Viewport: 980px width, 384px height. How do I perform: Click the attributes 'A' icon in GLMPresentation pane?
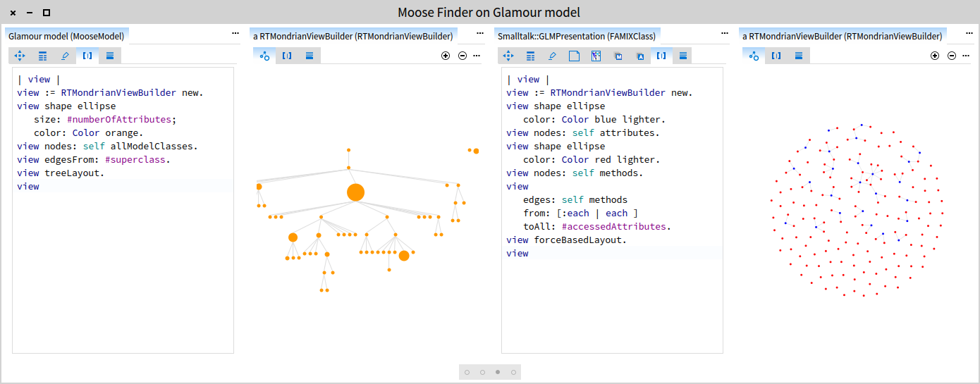[639, 56]
